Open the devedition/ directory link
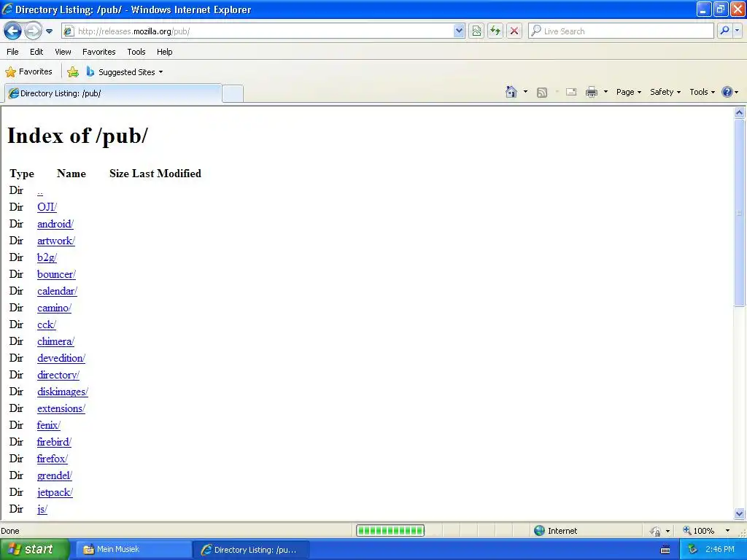Viewport: 747px width, 560px height. coord(61,358)
